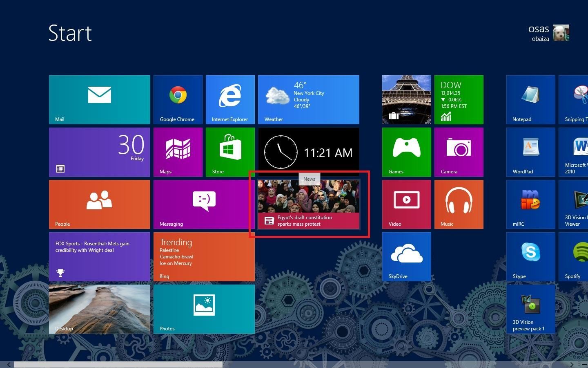Open the Bing Trending tile
Image resolution: width=588 pixels, height=368 pixels.
pyautogui.click(x=204, y=257)
